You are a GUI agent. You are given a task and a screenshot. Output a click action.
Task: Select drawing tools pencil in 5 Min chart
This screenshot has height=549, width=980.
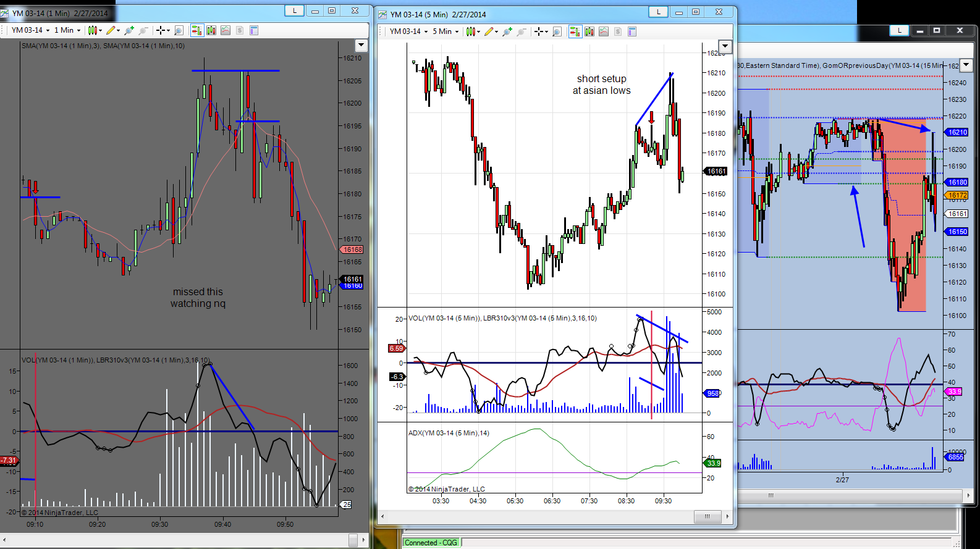[489, 31]
